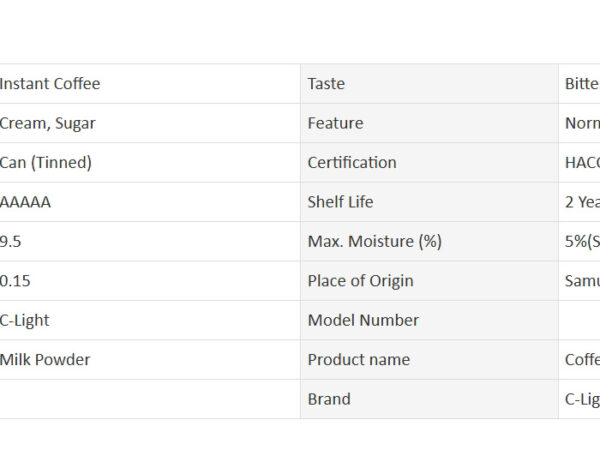Click the Model Number label
This screenshot has width=600, height=450.
pos(363,320)
